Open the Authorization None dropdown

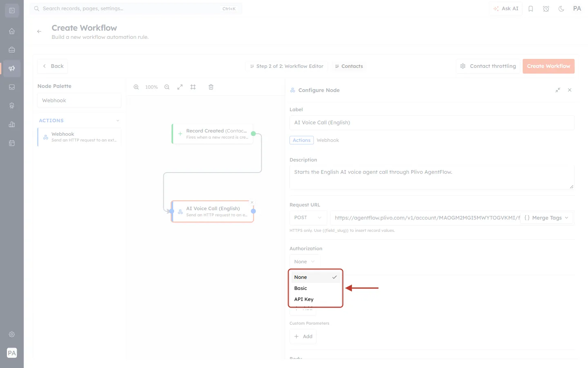coord(305,262)
